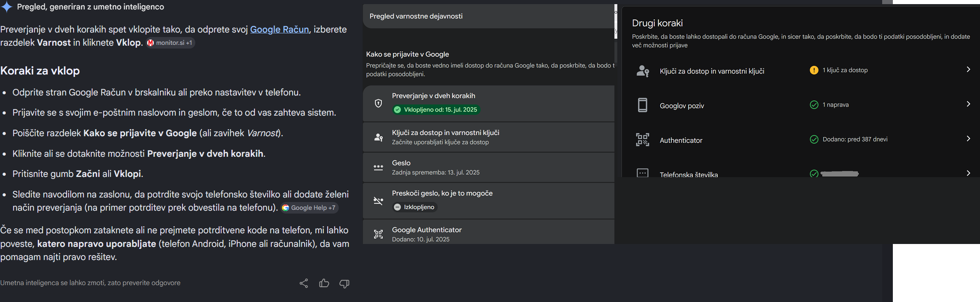980x302 pixels.
Task: Click the Kako se prijavite v Google heading
Action: click(x=407, y=54)
